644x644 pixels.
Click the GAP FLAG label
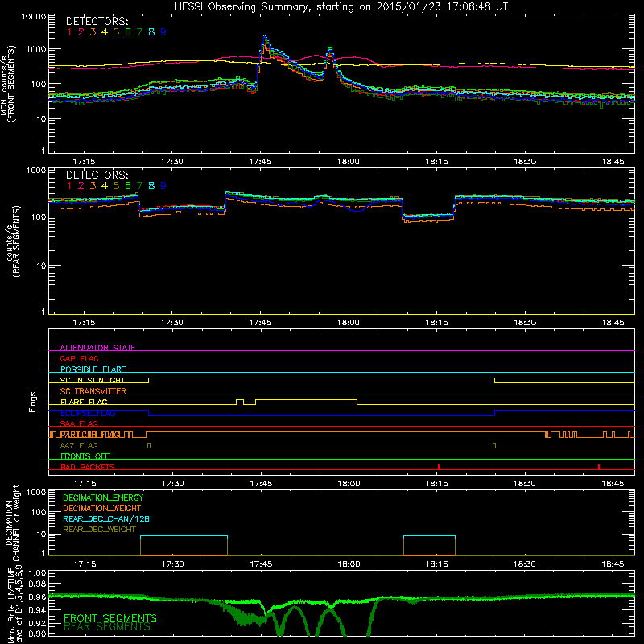click(79, 358)
